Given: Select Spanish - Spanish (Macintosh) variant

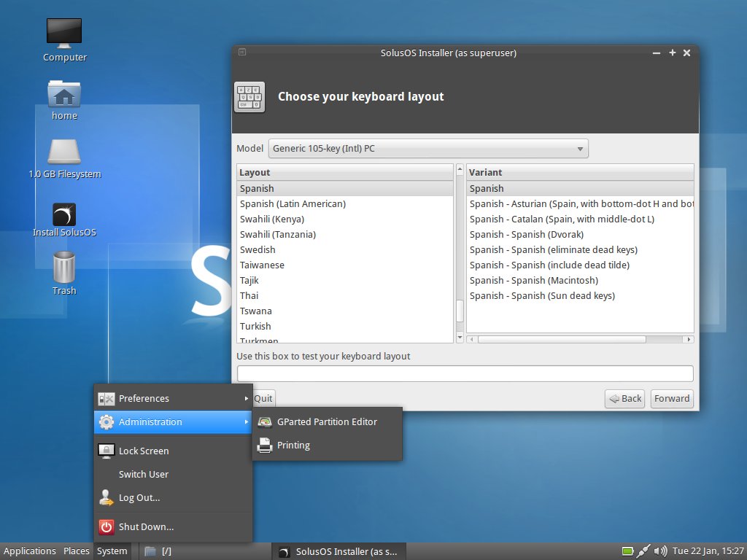Looking at the screenshot, I should point(580,281).
